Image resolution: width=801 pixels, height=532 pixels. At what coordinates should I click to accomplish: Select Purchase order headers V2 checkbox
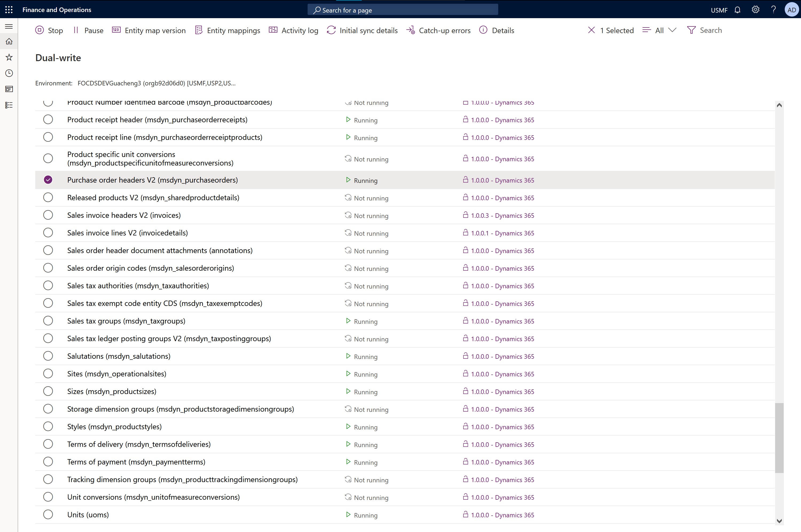point(48,179)
